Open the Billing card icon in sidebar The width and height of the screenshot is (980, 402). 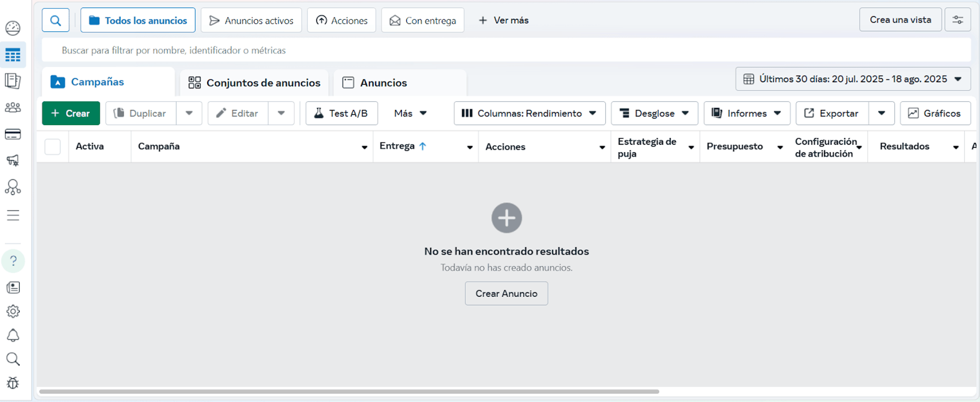point(13,134)
